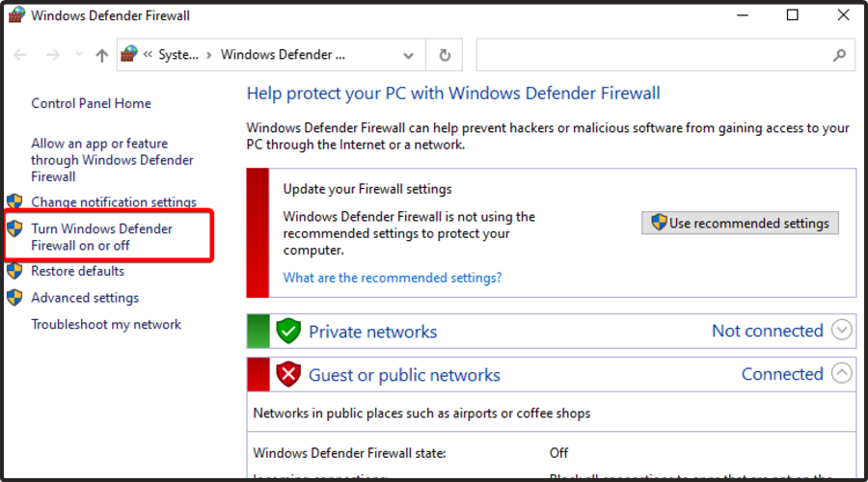Click the shield icon beside Restore defaults
Image resolution: width=868 pixels, height=482 pixels.
coord(14,271)
